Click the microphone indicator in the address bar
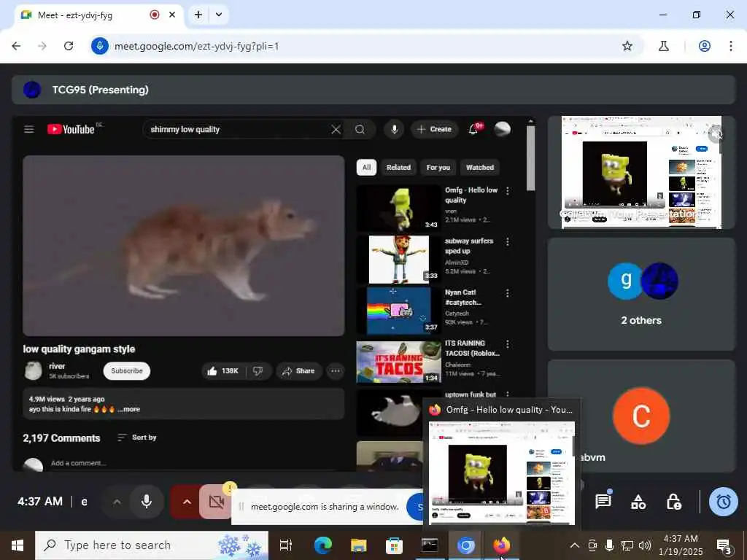The image size is (747, 560). (100, 46)
